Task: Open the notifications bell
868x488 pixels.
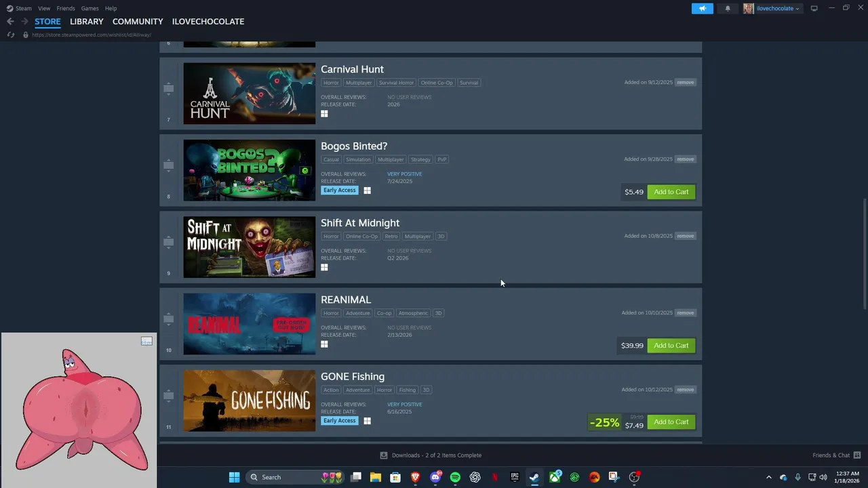Action: pos(728,8)
